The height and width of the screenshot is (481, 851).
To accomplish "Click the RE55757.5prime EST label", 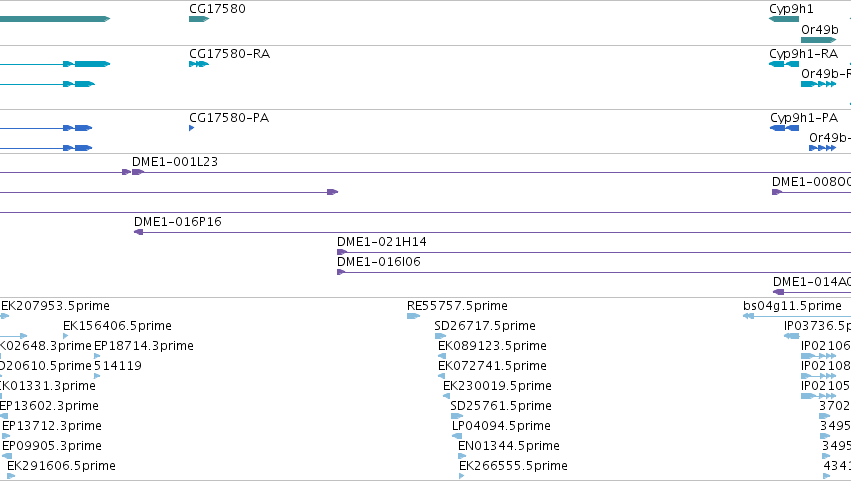I will [x=458, y=306].
